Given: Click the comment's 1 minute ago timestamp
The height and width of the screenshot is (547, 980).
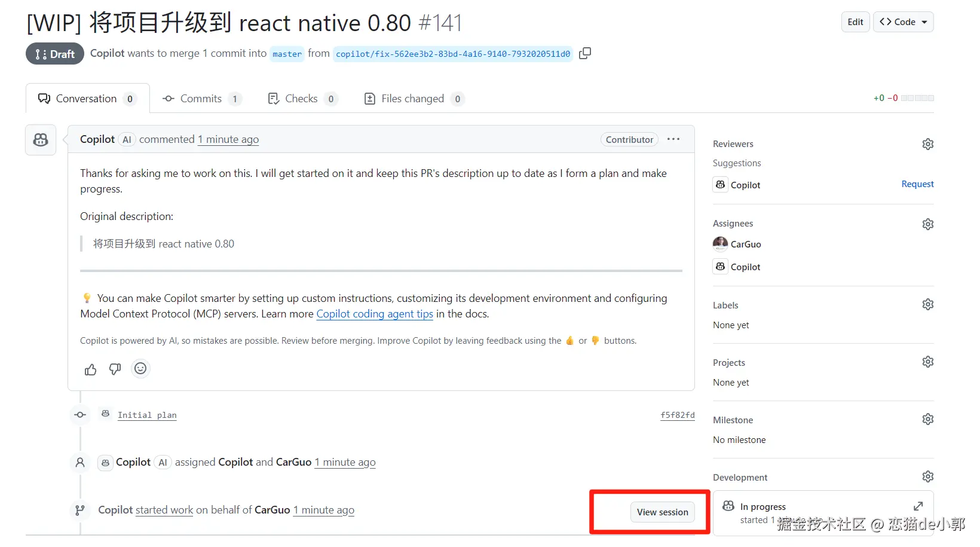Looking at the screenshot, I should tap(228, 139).
